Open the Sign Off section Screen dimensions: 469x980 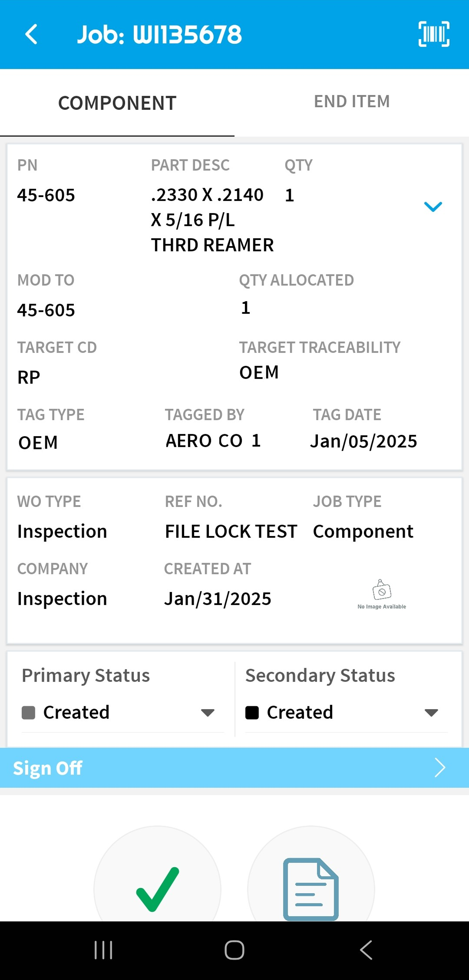pyautogui.click(x=48, y=768)
